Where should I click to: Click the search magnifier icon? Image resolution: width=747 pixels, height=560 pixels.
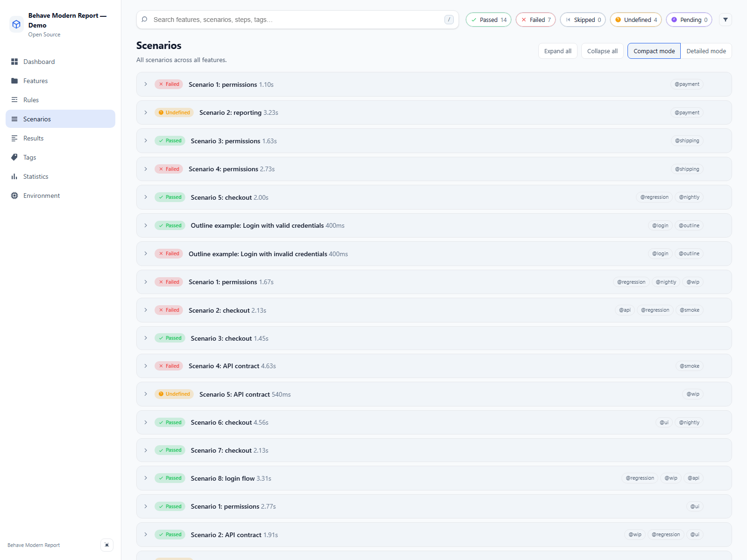[145, 20]
